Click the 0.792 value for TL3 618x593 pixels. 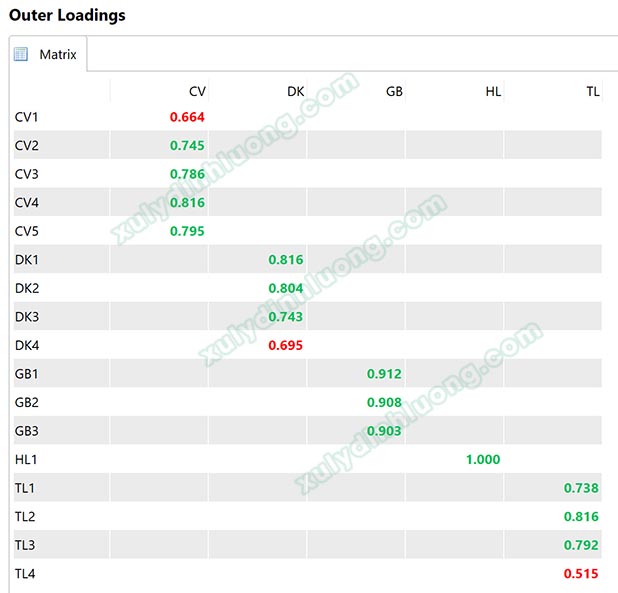coord(581,545)
